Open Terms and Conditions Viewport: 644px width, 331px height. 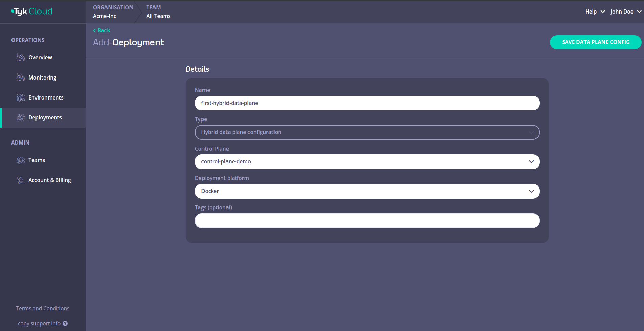(x=43, y=308)
